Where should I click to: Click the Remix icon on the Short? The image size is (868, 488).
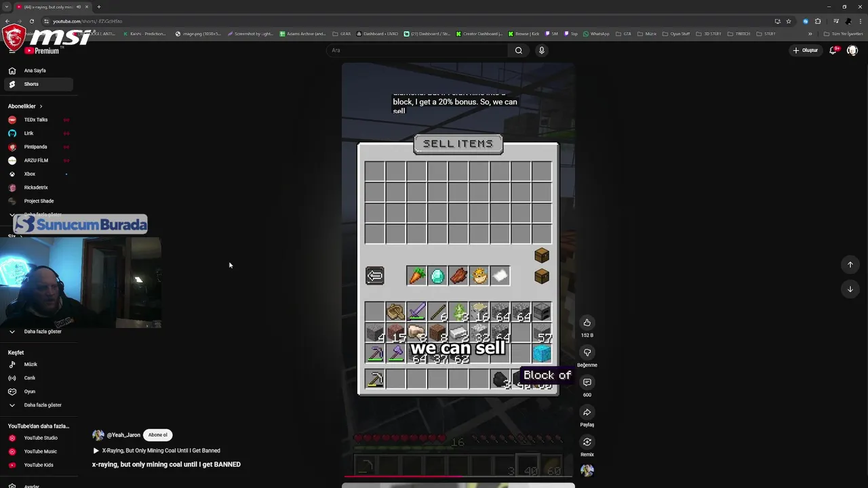coord(587,442)
